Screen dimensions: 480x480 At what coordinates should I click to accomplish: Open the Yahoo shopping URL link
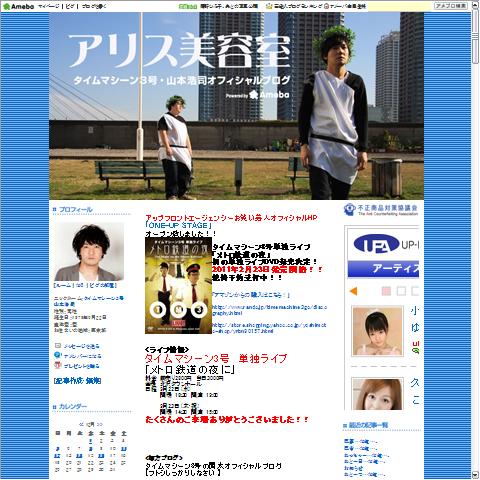[x=269, y=328]
